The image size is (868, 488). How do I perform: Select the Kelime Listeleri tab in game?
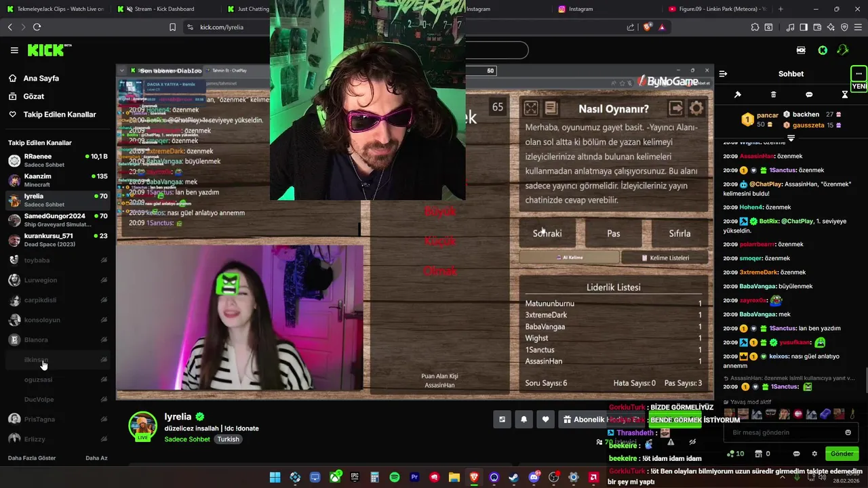pos(665,258)
